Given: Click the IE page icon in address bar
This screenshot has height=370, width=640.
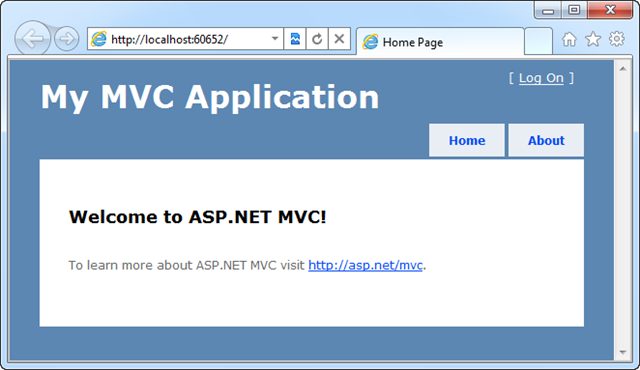Looking at the screenshot, I should [x=99, y=39].
